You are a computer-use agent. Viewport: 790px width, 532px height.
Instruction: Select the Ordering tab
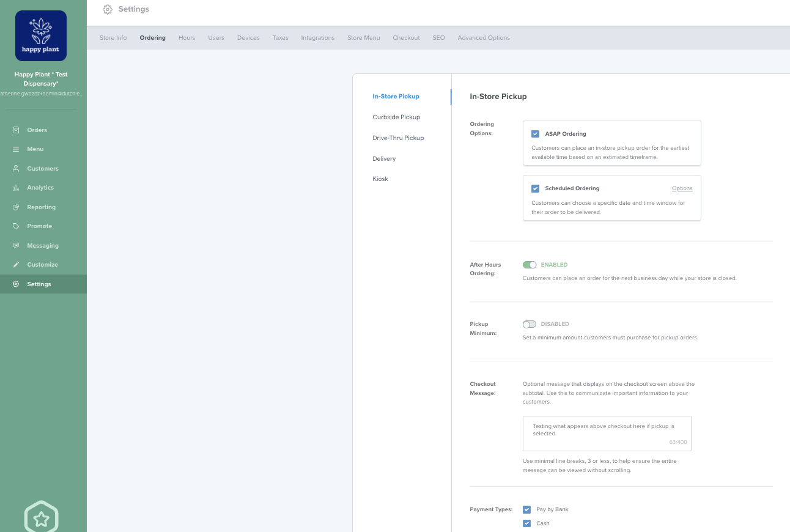click(x=152, y=38)
